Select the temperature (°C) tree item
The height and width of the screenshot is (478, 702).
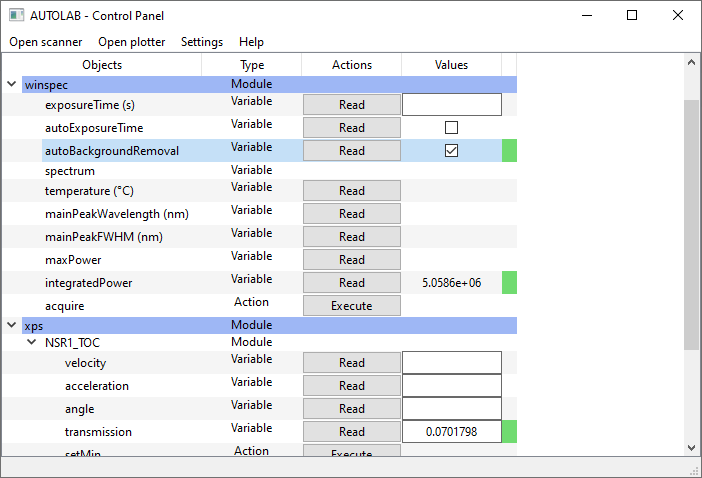(90, 191)
